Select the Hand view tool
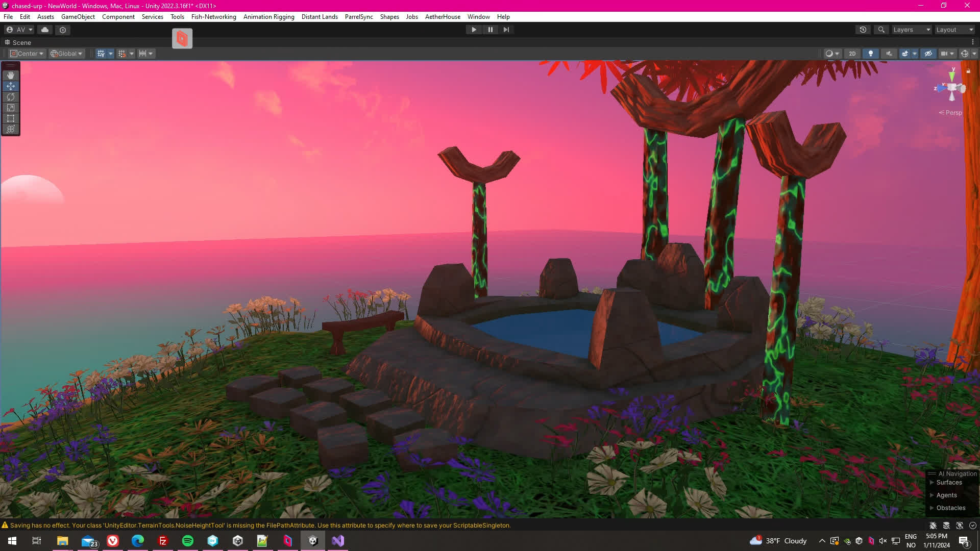980x551 pixels. [11, 76]
